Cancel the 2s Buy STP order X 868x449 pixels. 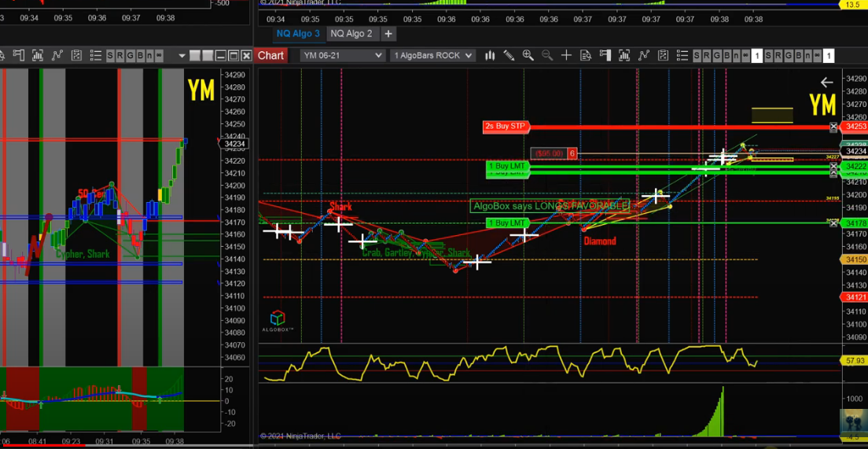click(x=833, y=127)
